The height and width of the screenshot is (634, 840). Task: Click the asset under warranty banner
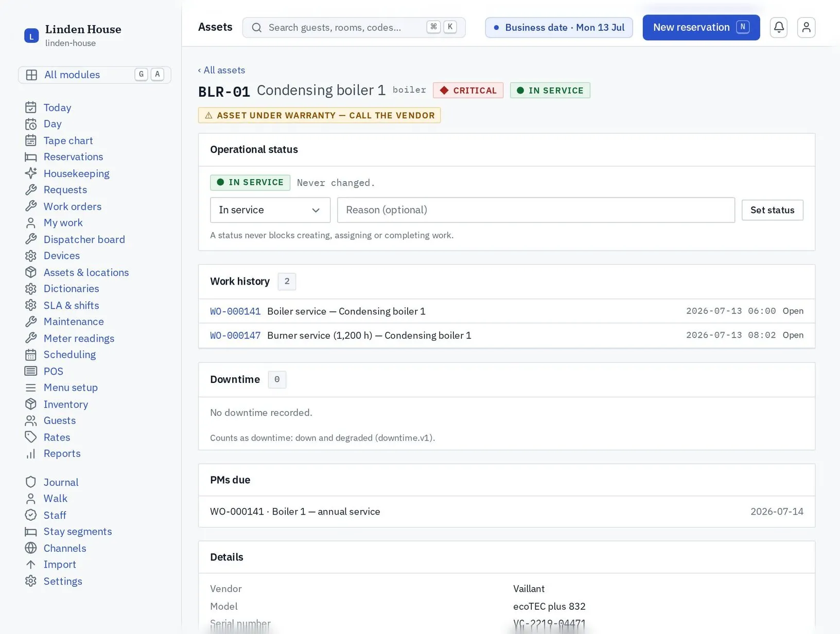point(319,115)
